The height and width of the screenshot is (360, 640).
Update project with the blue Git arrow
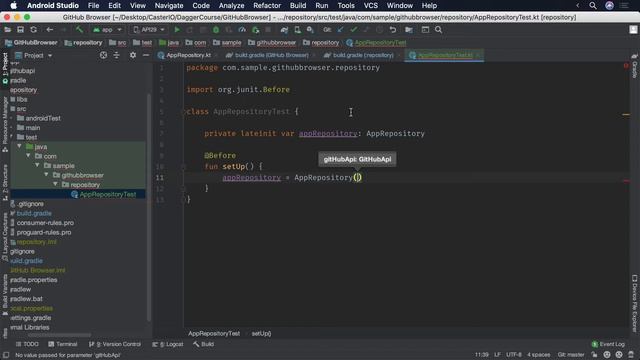340,30
